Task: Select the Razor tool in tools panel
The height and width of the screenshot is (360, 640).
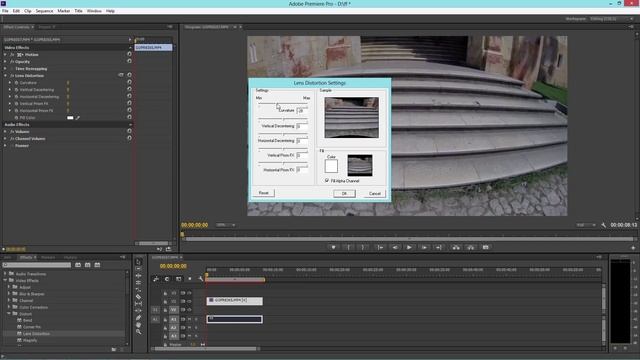Action: click(x=138, y=297)
